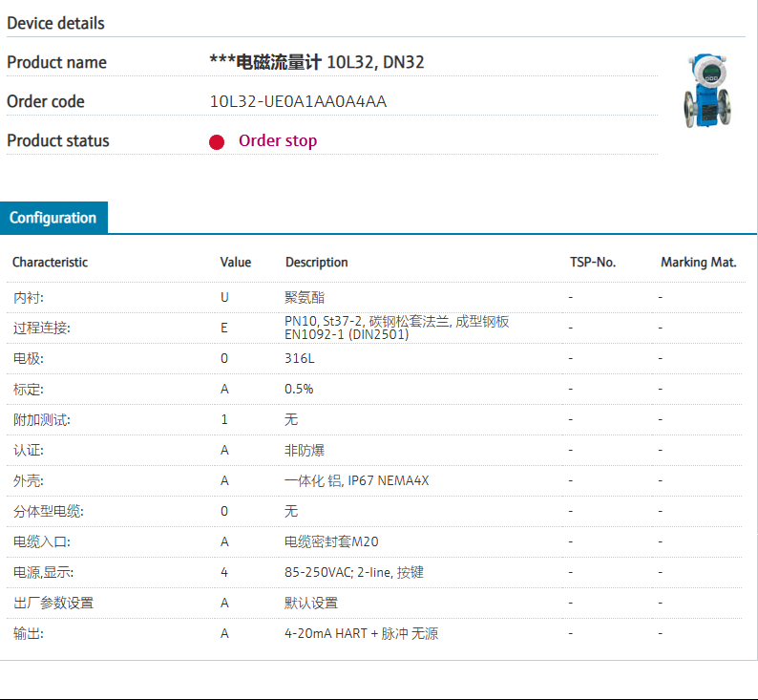The width and height of the screenshot is (758, 700).
Task: Click the Product name field label
Action: click(56, 62)
